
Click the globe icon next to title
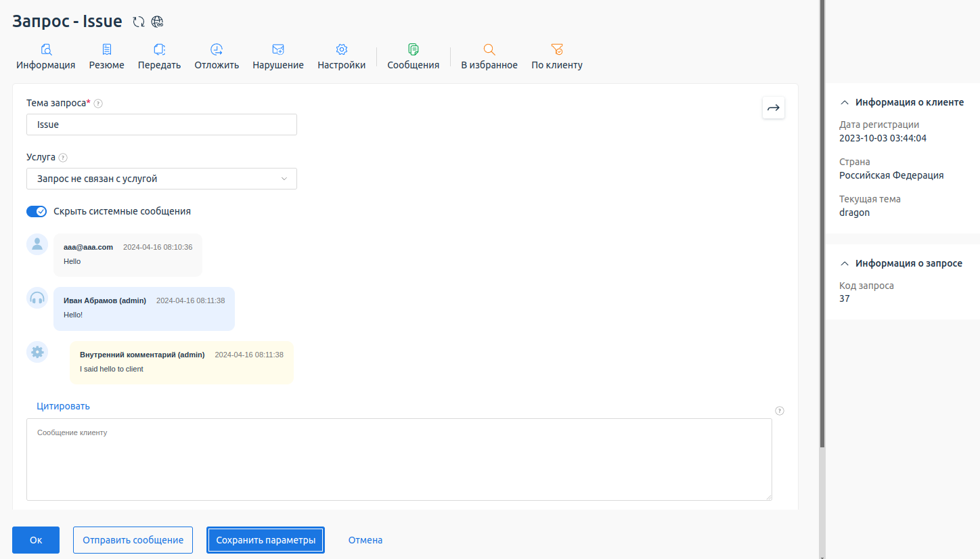[x=158, y=22]
